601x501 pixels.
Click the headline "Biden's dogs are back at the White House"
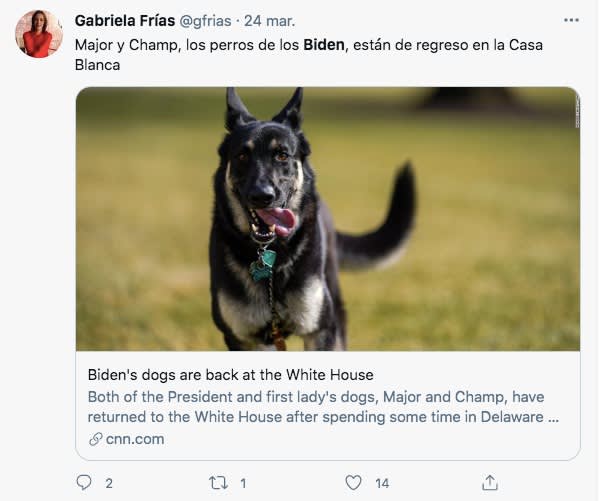click(230, 375)
